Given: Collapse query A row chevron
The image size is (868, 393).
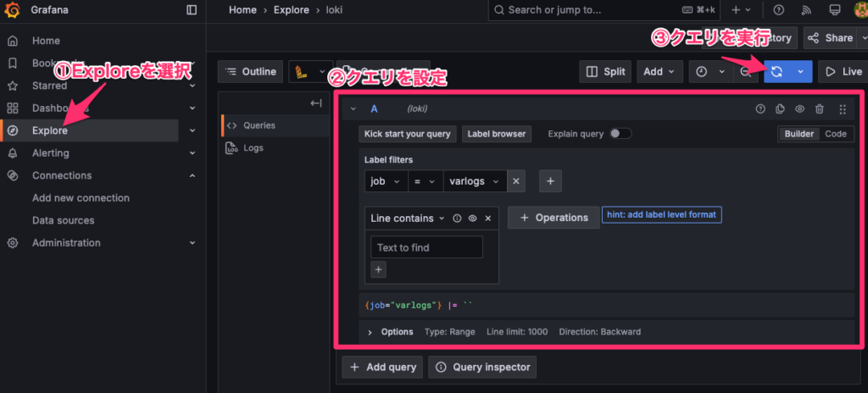Looking at the screenshot, I should 353,109.
